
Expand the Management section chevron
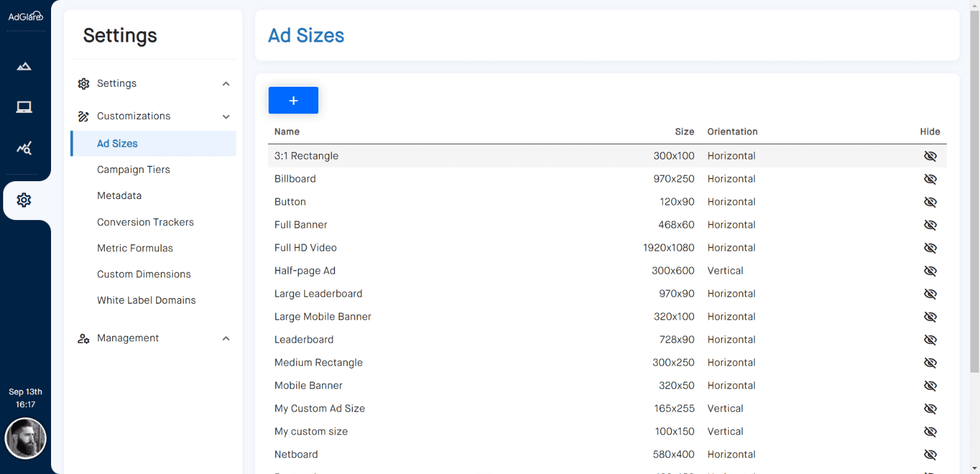click(226, 339)
